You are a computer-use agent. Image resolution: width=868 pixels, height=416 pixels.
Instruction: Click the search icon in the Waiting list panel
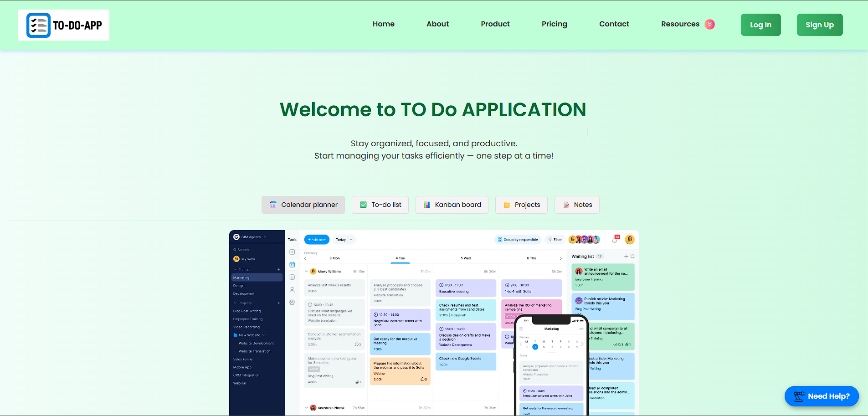point(632,257)
